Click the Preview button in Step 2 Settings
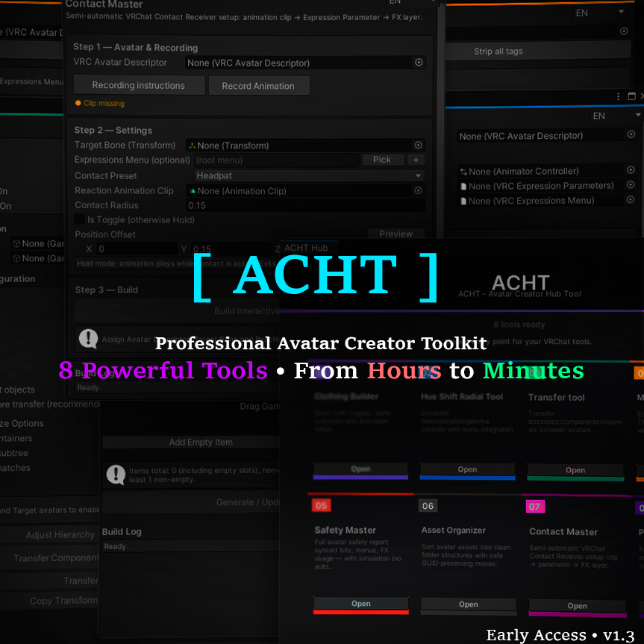This screenshot has width=644, height=644. tap(396, 234)
